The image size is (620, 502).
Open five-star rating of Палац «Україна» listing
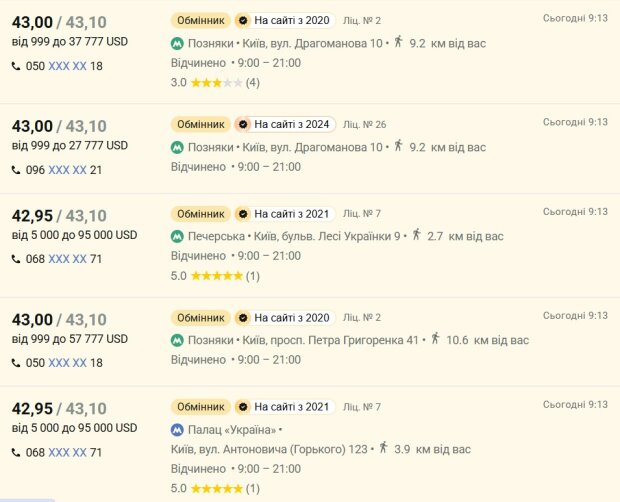pos(215,489)
